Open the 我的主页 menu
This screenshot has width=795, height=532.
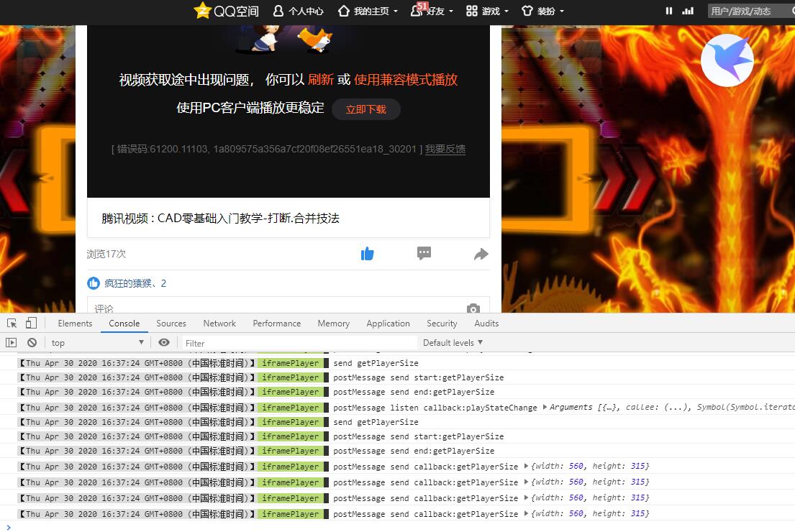368,12
